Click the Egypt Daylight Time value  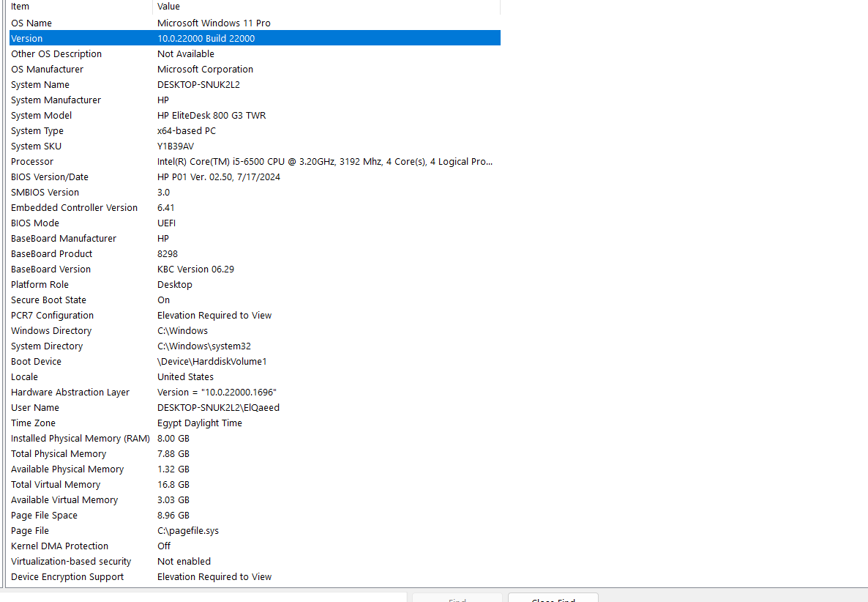coord(199,424)
